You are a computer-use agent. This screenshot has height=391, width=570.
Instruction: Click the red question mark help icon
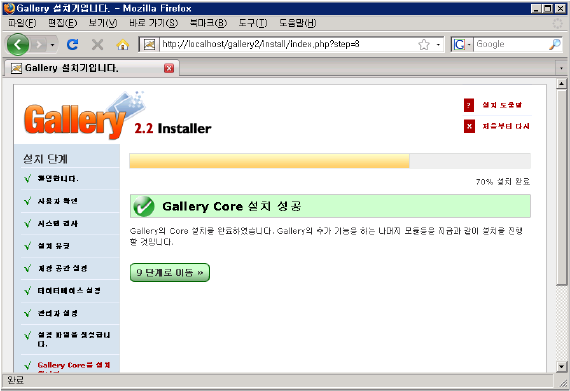point(469,105)
